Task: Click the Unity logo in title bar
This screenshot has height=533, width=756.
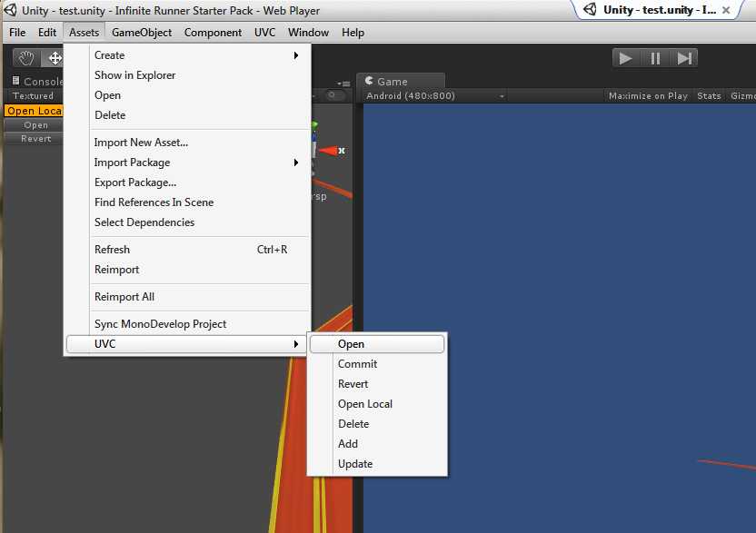Action: (x=11, y=10)
